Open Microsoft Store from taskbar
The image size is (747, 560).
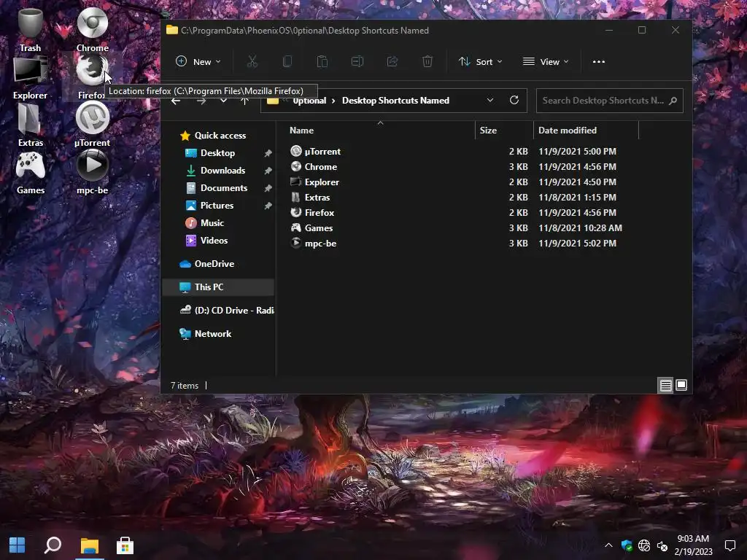point(125,545)
